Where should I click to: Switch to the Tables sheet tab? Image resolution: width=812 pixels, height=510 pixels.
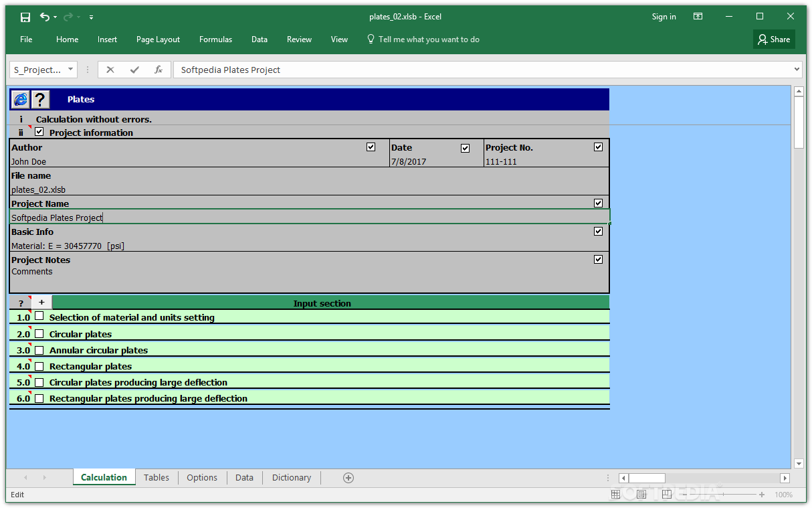click(157, 477)
